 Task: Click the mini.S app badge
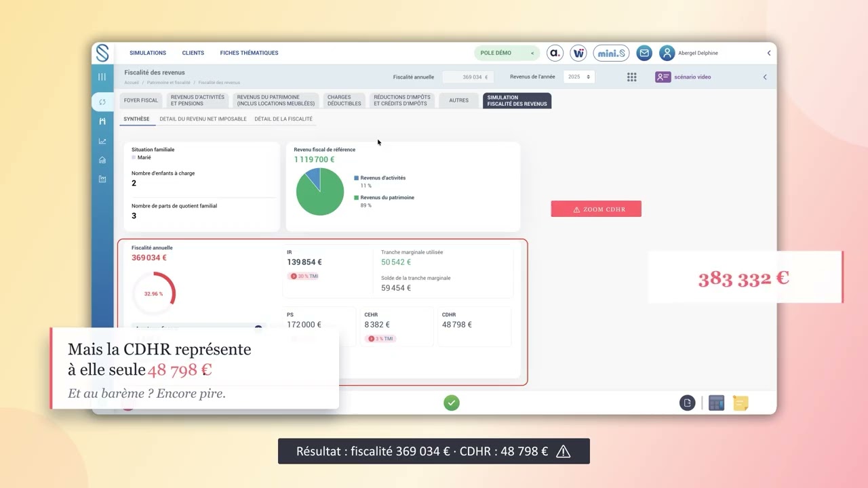click(x=611, y=53)
